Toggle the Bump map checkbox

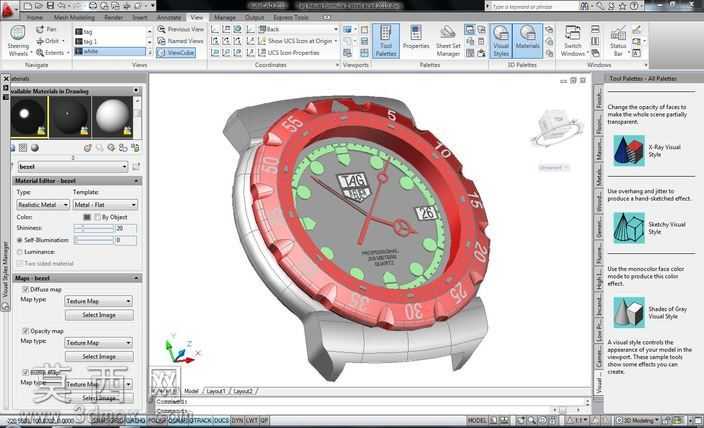[x=26, y=372]
